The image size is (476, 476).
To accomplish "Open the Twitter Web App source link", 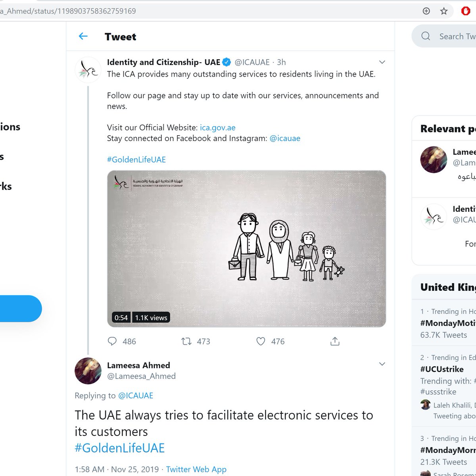I will pyautogui.click(x=196, y=469).
